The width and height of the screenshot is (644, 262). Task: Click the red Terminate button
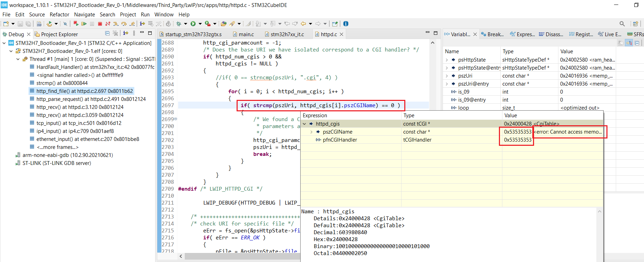100,24
